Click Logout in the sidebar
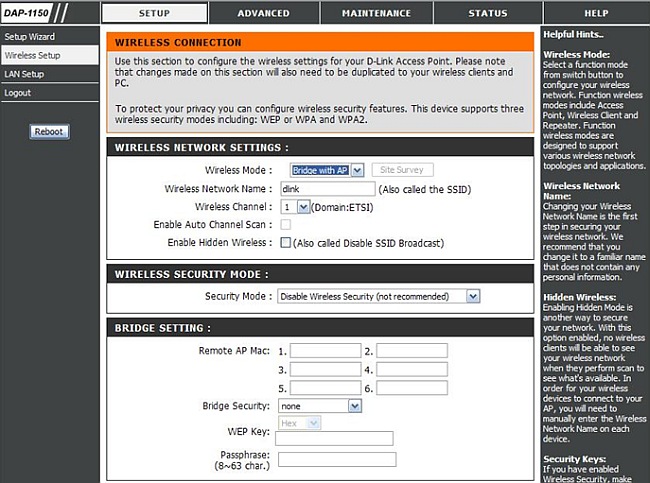Image resolution: width=650 pixels, height=483 pixels. coord(17,92)
